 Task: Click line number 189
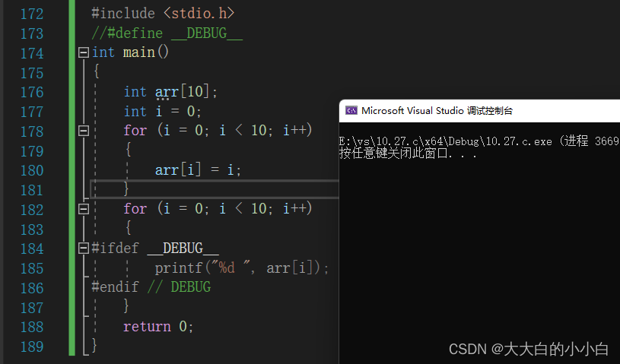(32, 347)
